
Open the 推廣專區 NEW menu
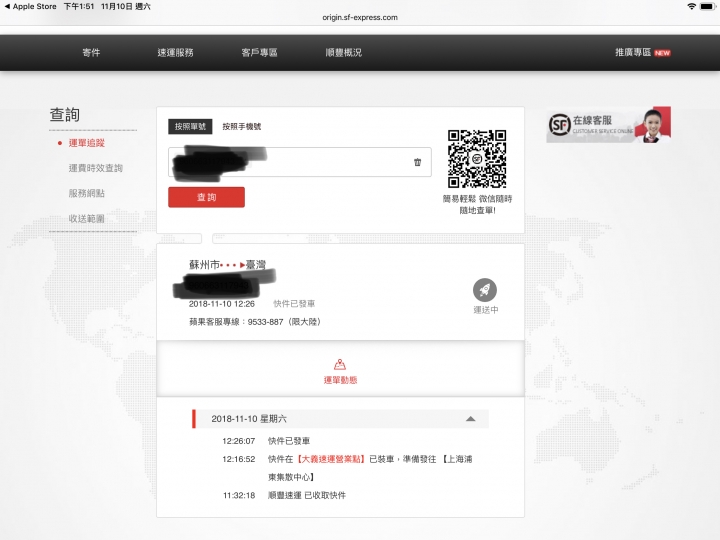(x=642, y=52)
